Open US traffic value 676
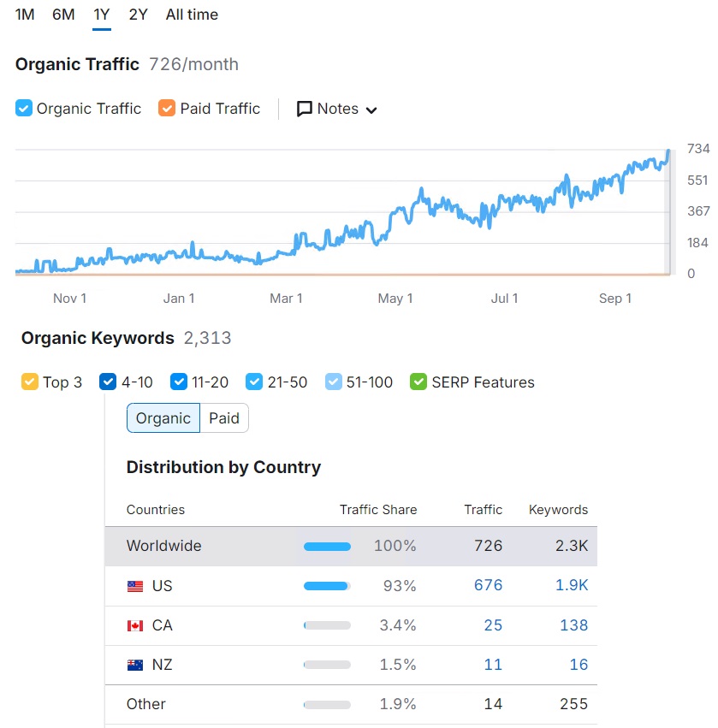Screen dimensions: 718x728 coord(488,585)
